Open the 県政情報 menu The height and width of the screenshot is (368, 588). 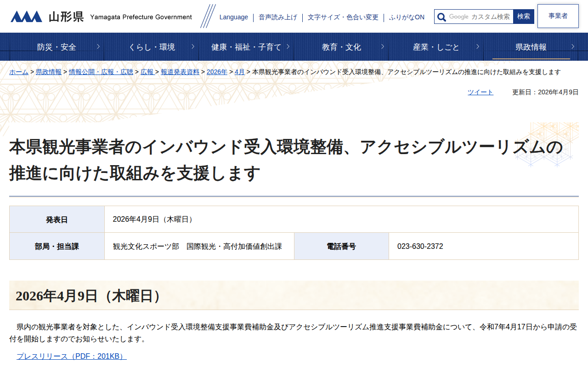coord(531,47)
